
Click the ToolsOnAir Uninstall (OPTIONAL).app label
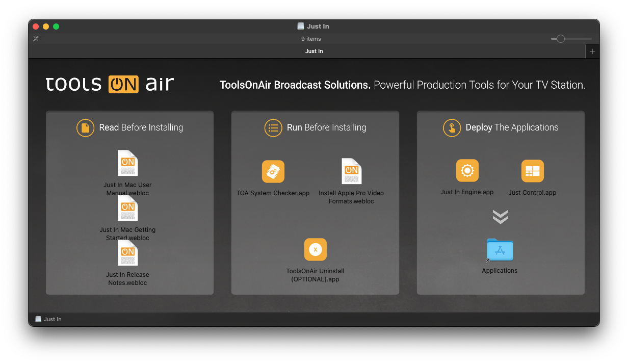(316, 275)
